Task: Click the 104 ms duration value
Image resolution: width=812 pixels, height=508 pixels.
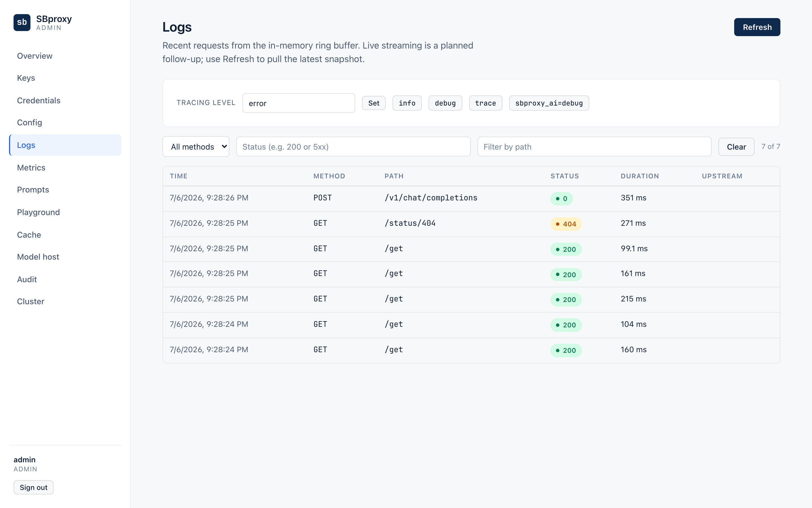Action: [634, 324]
